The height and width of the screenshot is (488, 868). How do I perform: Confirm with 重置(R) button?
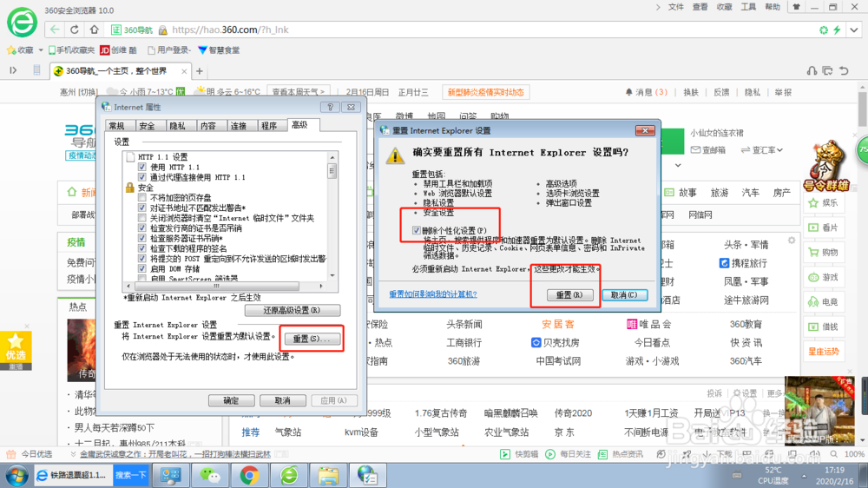[569, 295]
